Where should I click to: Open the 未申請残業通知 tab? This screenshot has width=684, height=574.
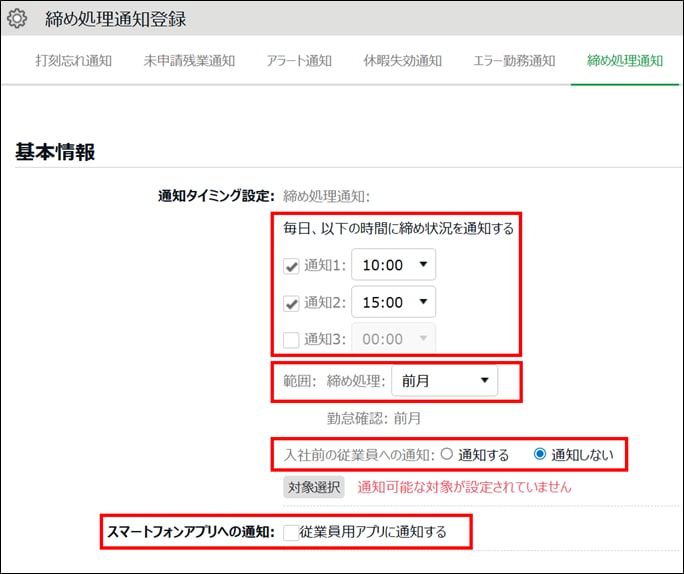pos(189,60)
